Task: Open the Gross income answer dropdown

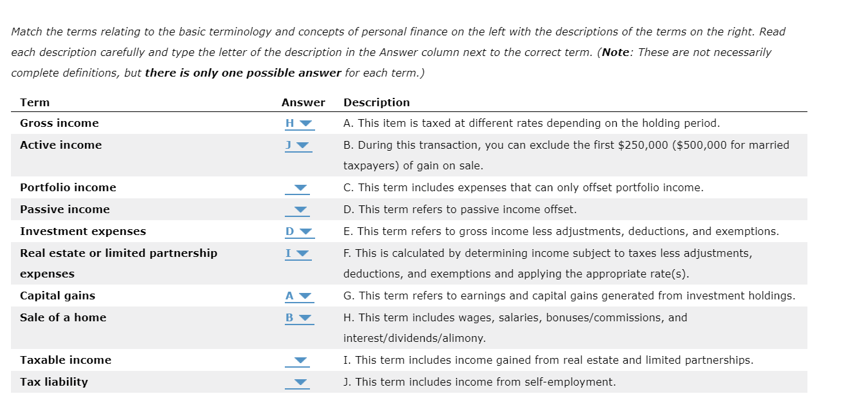Action: click(x=305, y=124)
